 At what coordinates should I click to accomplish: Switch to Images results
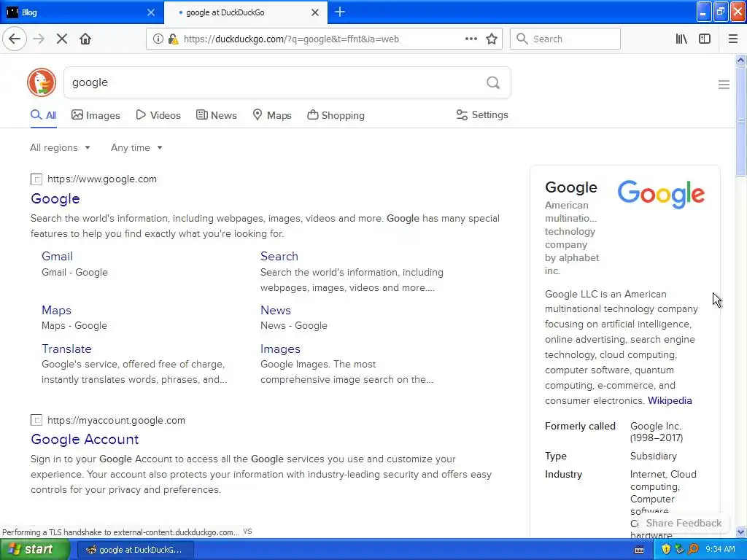pos(96,114)
